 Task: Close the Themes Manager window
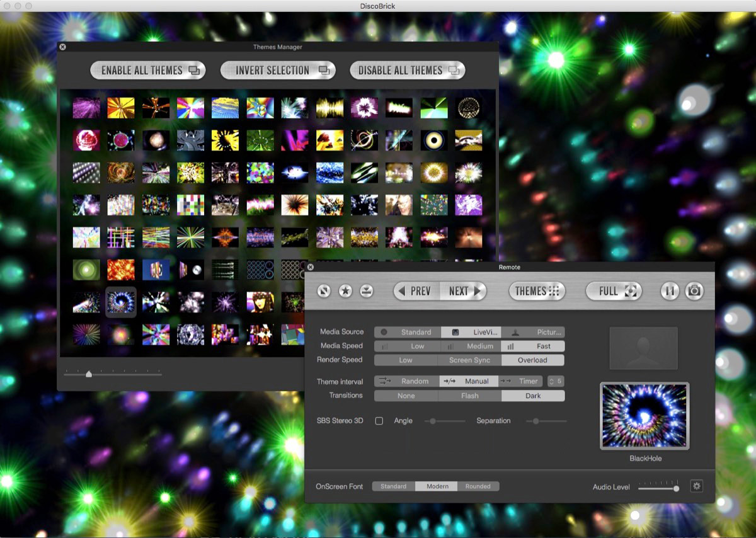click(62, 47)
